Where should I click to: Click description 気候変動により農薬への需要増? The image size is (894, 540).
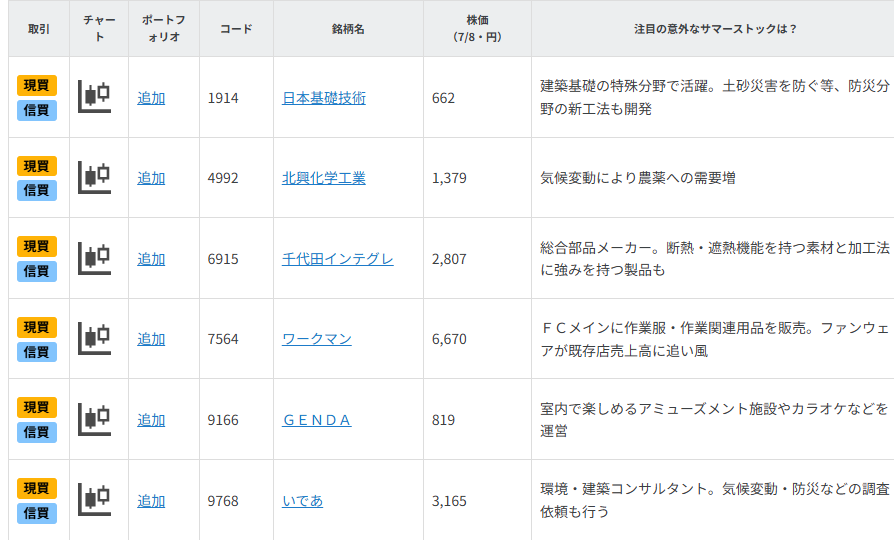point(637,178)
